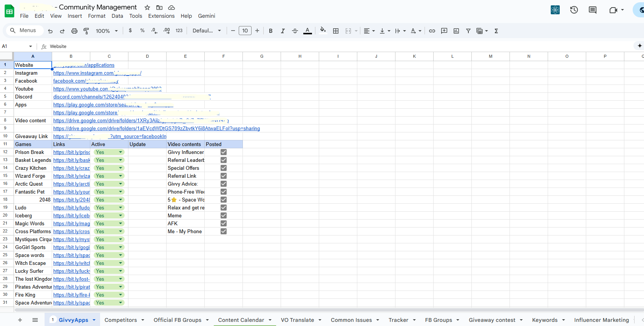Open Active dropdown for Prison Break
This screenshot has height=326, width=644.
(x=121, y=152)
